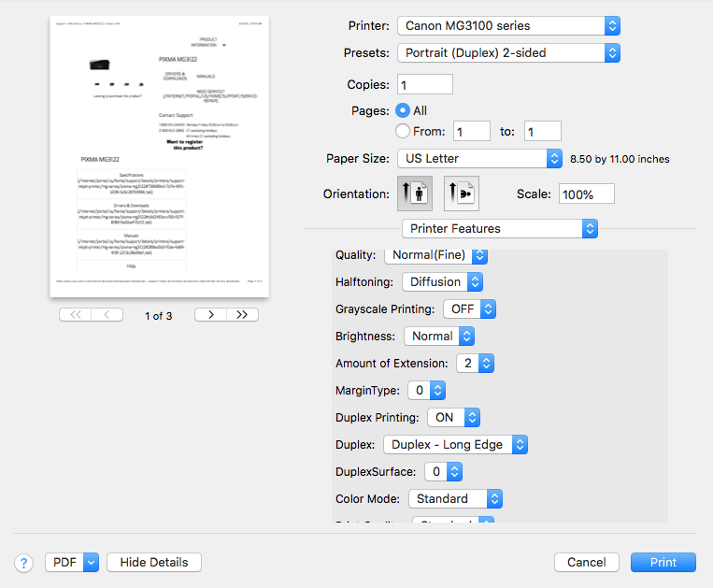Click the to page number field

click(543, 132)
